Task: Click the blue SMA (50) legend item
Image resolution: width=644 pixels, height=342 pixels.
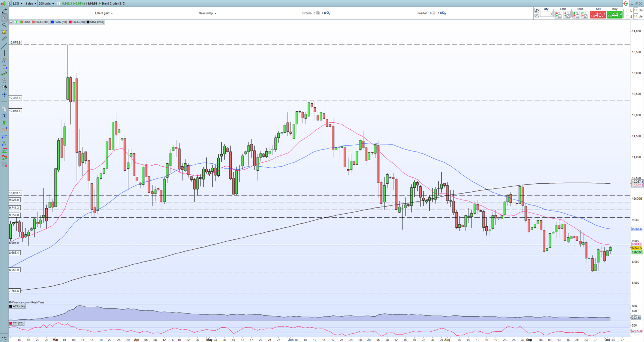Action: coord(59,22)
